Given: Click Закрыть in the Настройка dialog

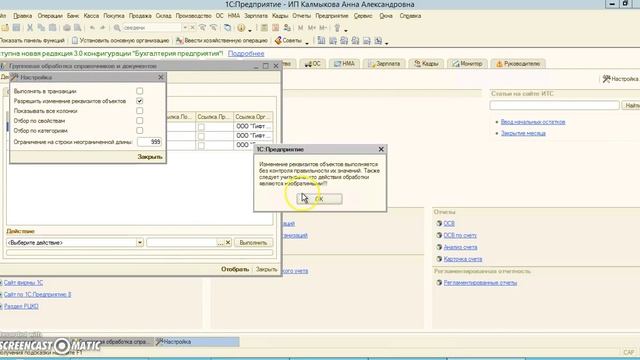Looking at the screenshot, I should pyautogui.click(x=150, y=157).
